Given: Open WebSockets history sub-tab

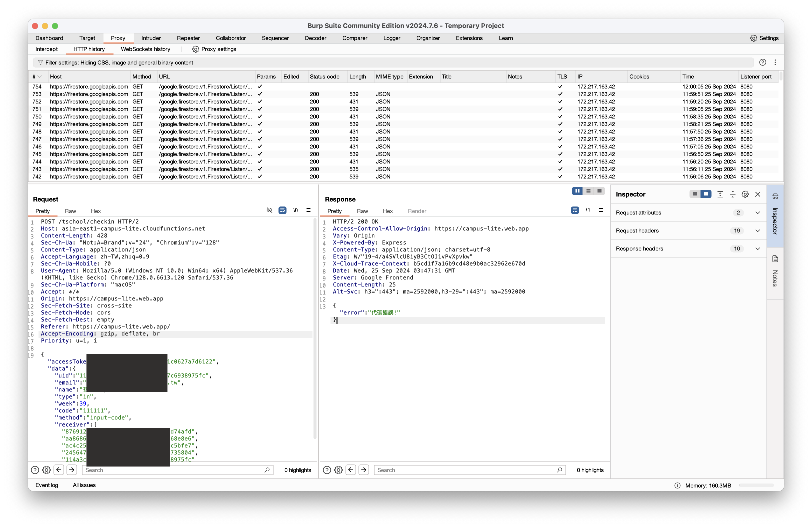Looking at the screenshot, I should pyautogui.click(x=145, y=49).
